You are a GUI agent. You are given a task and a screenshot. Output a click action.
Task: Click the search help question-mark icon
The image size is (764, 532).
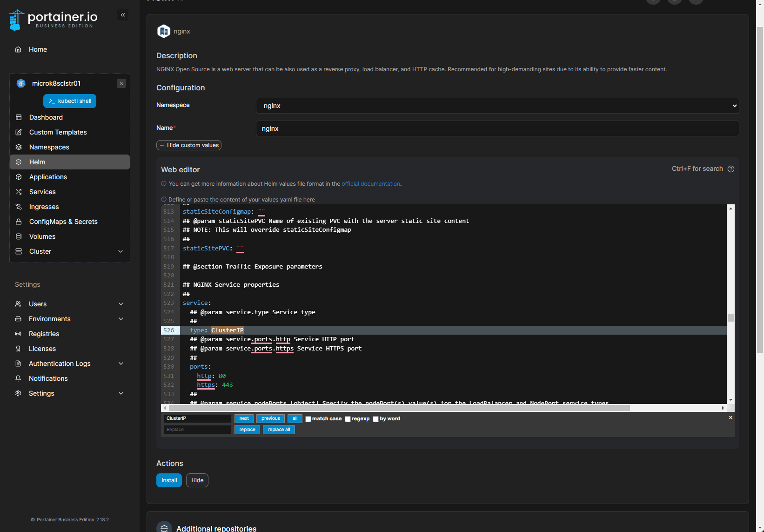731,169
